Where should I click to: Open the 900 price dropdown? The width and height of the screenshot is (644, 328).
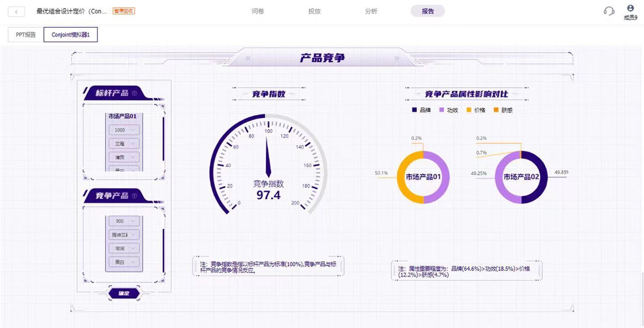click(x=124, y=221)
